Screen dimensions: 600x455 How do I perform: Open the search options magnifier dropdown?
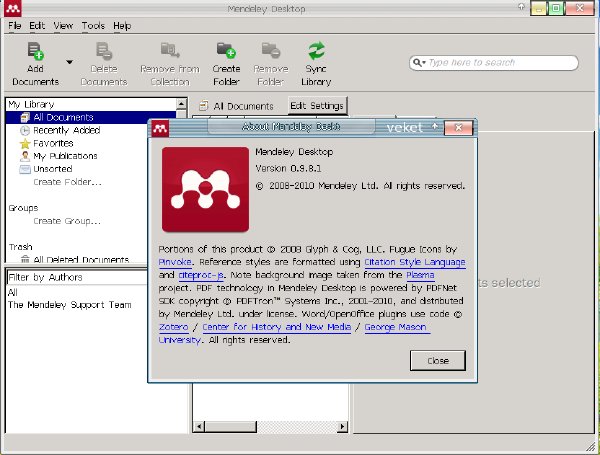(419, 62)
